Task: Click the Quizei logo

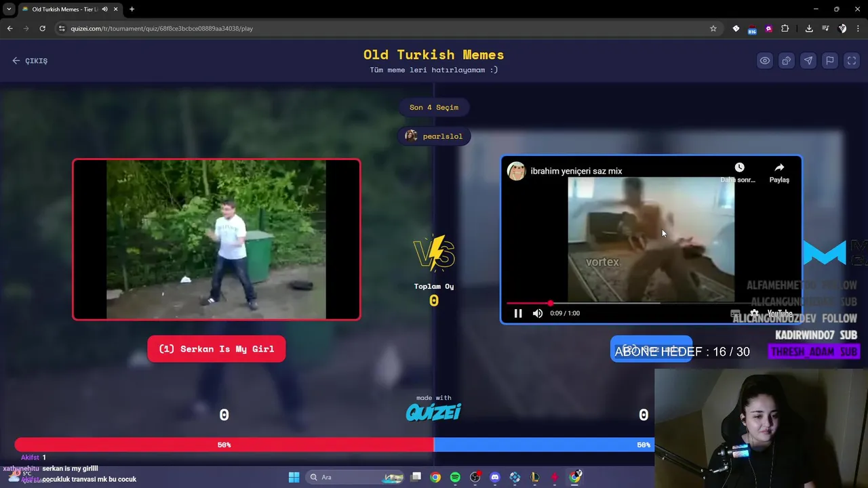Action: point(434,412)
